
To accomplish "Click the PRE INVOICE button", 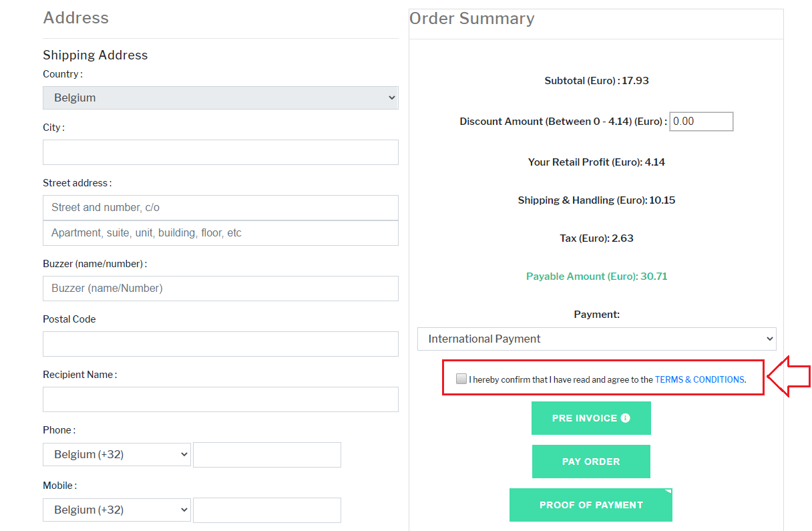I will coord(584,418).
